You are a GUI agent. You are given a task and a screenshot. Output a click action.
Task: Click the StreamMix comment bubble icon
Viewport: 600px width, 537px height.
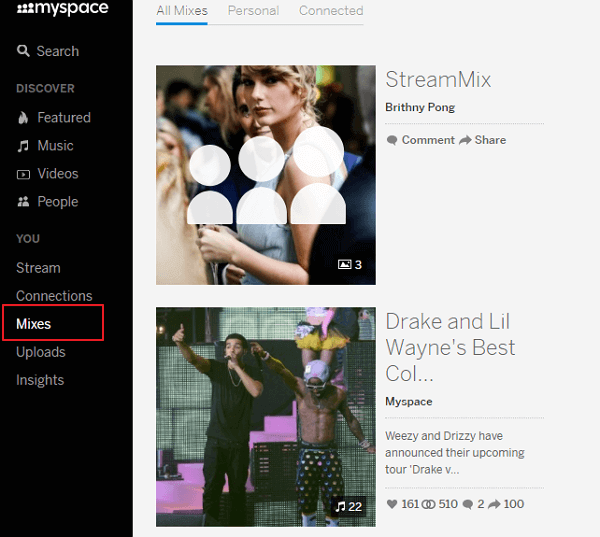pyautogui.click(x=392, y=140)
